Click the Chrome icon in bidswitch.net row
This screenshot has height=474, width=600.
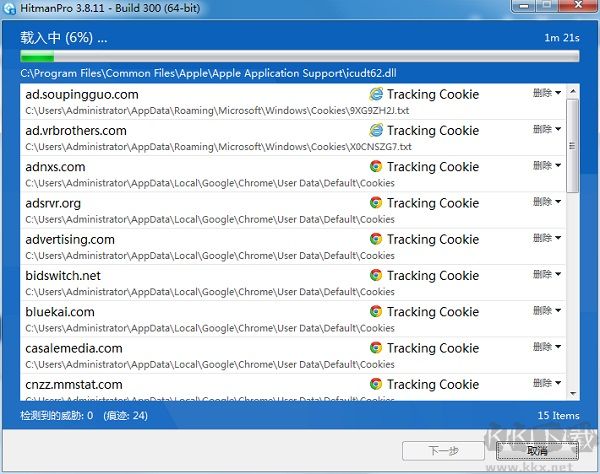click(376, 275)
